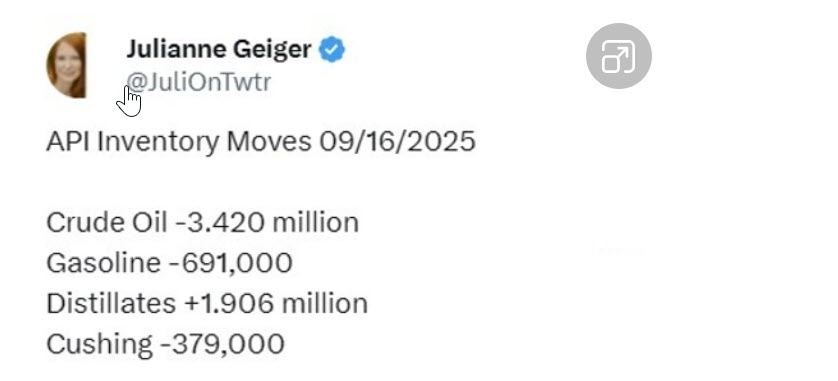The image size is (838, 381).
Task: Open the @JuliOnTwtr handle link
Action: coord(199,82)
